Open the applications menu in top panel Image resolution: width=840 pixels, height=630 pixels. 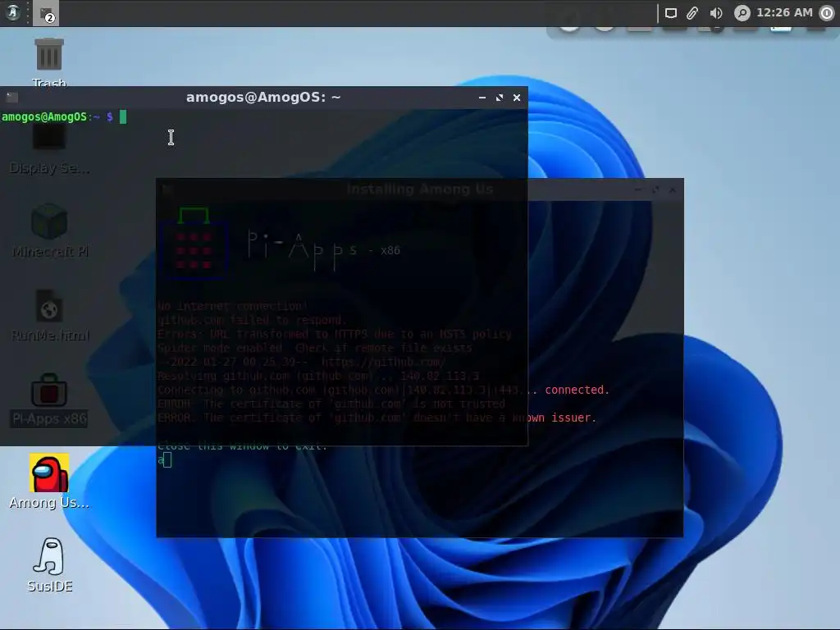click(13, 12)
